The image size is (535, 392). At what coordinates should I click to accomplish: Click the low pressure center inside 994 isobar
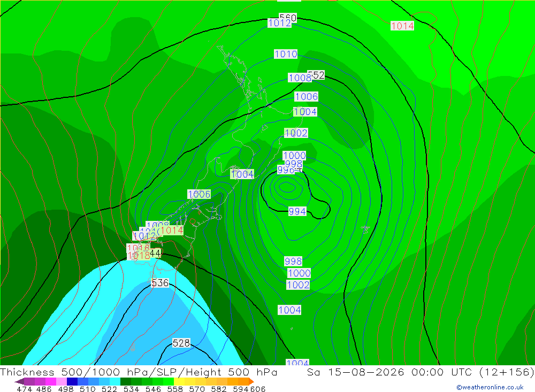click(x=287, y=187)
